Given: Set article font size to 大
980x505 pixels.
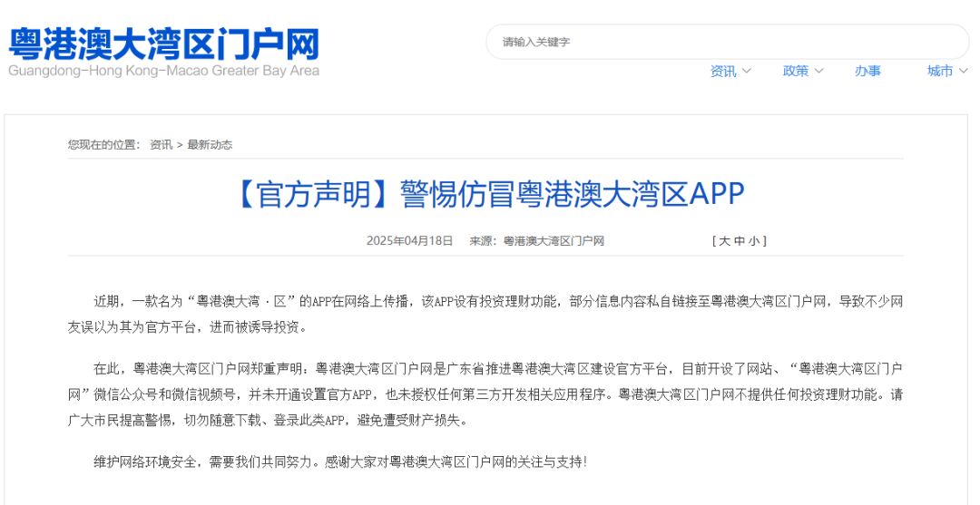Looking at the screenshot, I should pos(724,241).
